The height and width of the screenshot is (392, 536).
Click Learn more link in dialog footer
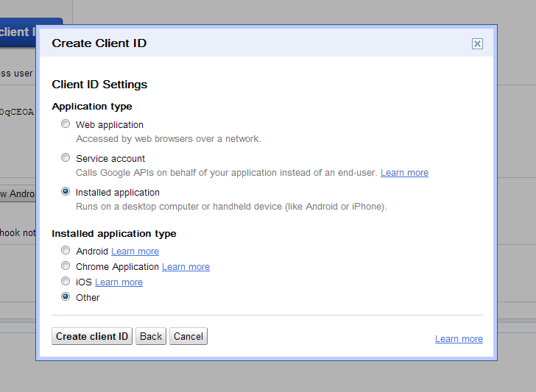(459, 339)
